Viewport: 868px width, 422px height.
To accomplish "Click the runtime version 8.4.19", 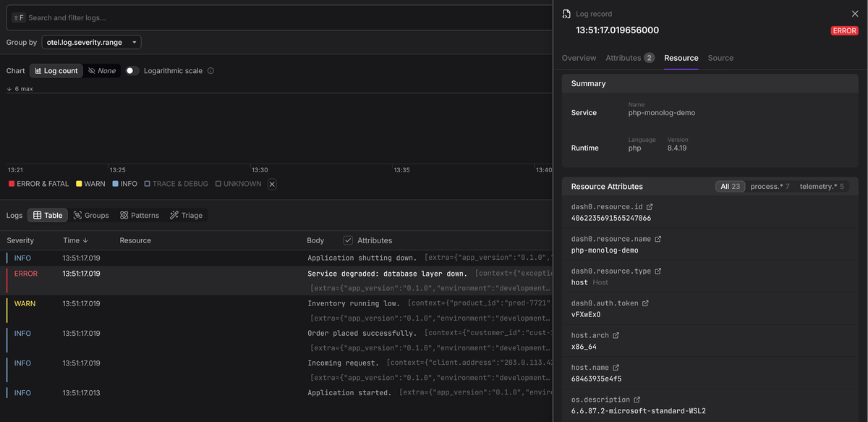I will (677, 148).
